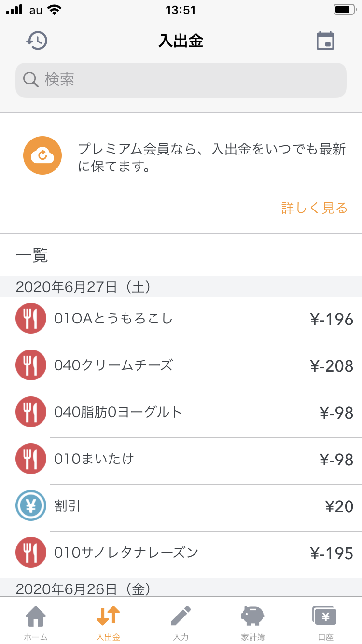Viewport: 362px width, 644px height.
Task: Tap the blue yen icon beside 割引
Action: [31, 505]
